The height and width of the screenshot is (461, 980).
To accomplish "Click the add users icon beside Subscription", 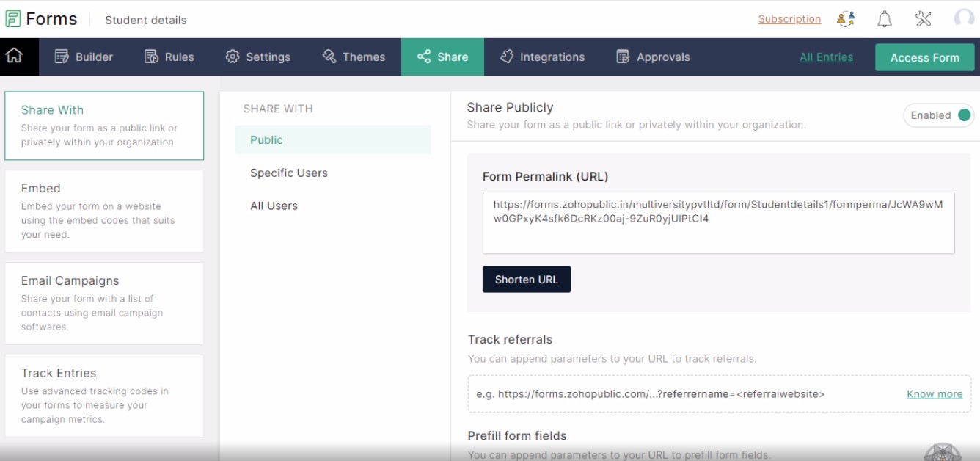I will coord(845,19).
